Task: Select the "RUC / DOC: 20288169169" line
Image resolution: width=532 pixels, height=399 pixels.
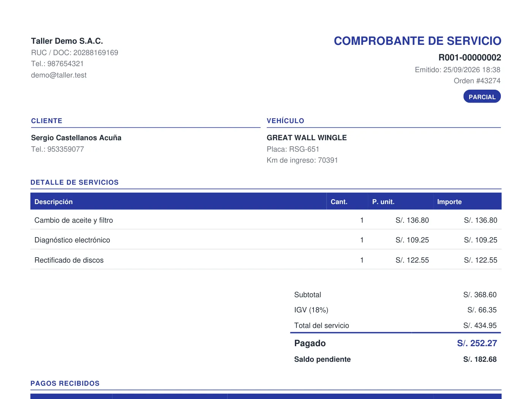Action: coord(74,52)
